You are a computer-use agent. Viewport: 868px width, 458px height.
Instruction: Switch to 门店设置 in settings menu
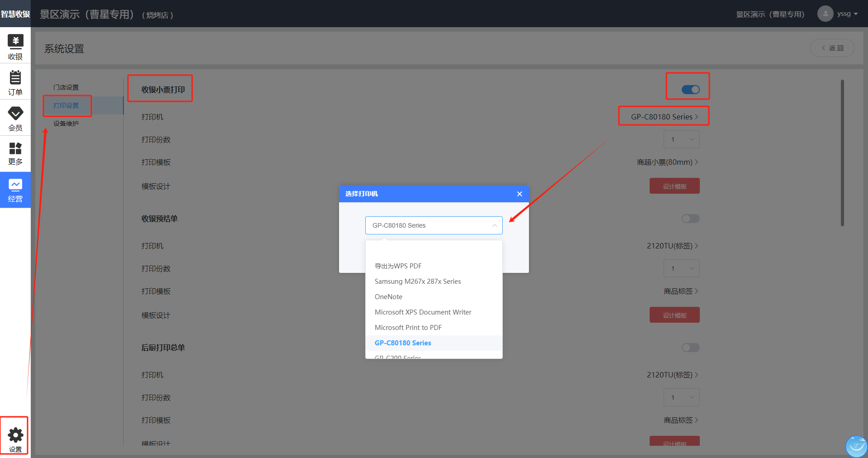(66, 87)
